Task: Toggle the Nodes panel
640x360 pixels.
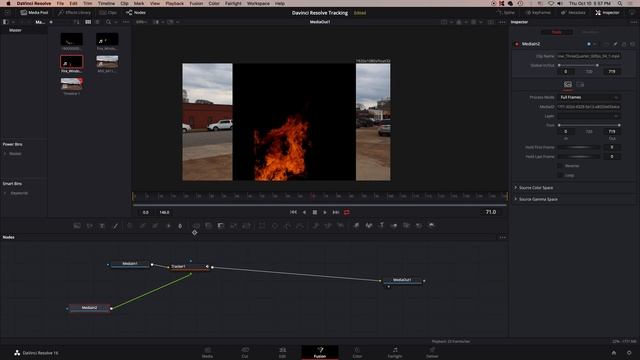Action: [x=136, y=13]
